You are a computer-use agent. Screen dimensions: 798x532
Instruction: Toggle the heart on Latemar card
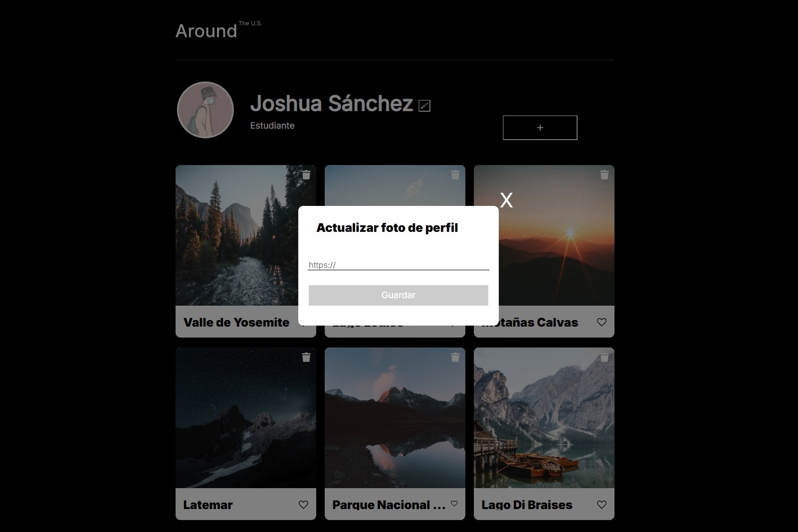(303, 505)
